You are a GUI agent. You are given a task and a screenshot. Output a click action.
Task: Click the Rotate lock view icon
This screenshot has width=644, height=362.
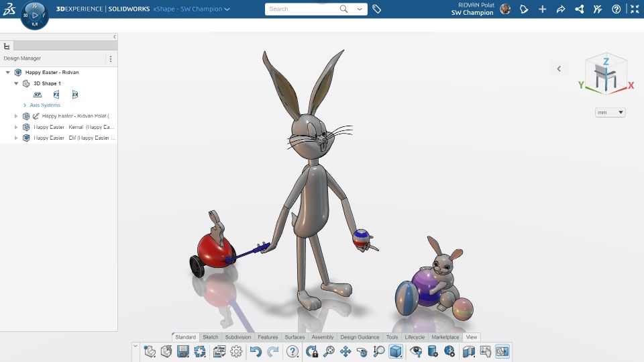[x=312, y=351]
